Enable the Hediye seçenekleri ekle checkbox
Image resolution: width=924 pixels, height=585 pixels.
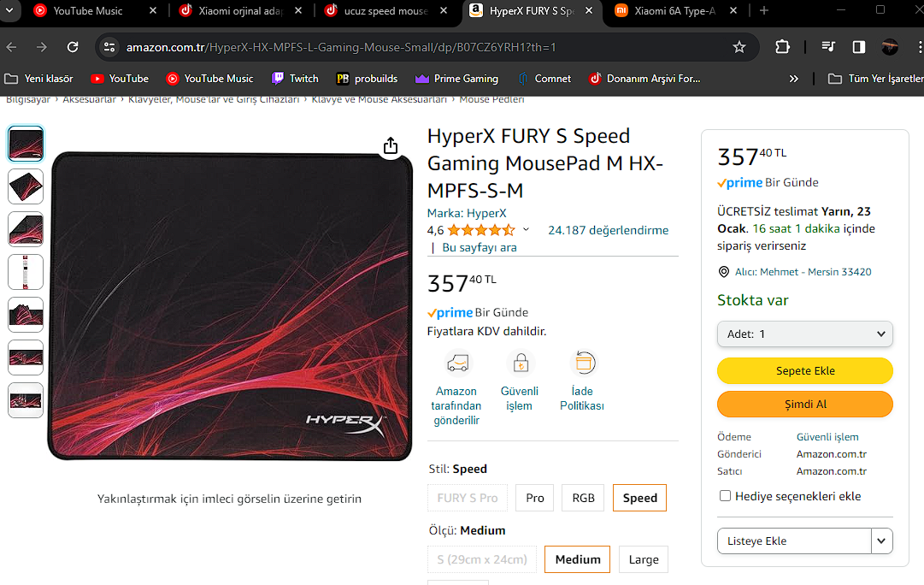[x=726, y=496]
